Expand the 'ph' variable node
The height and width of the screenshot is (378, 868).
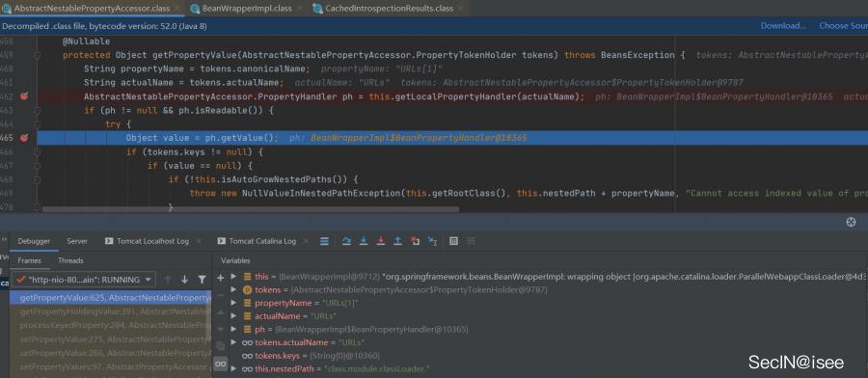pos(233,329)
